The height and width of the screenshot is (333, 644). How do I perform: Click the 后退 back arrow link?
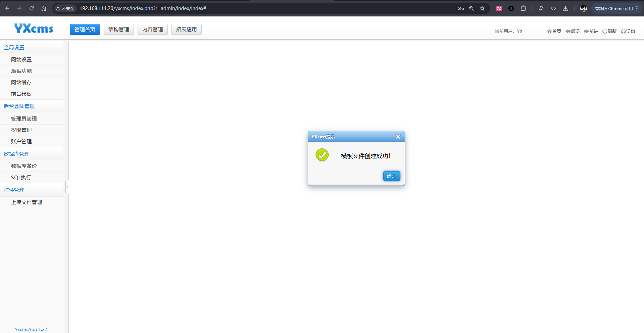(x=573, y=31)
